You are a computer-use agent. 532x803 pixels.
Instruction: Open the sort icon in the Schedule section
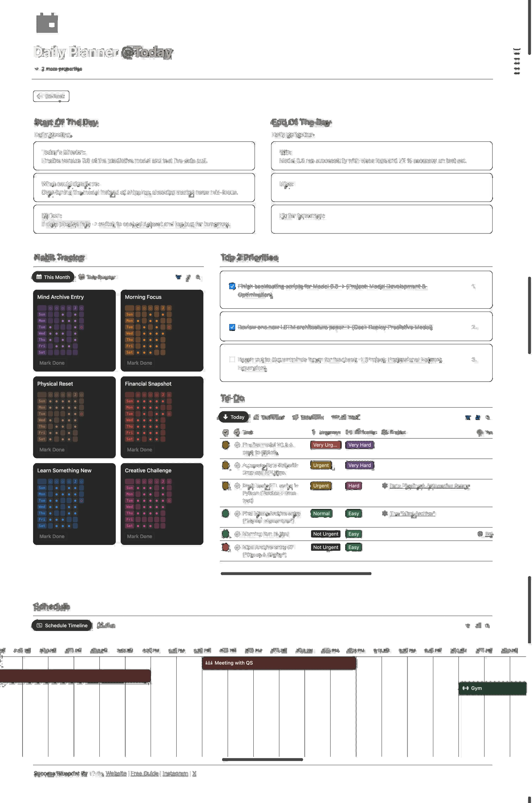pyautogui.click(x=477, y=626)
